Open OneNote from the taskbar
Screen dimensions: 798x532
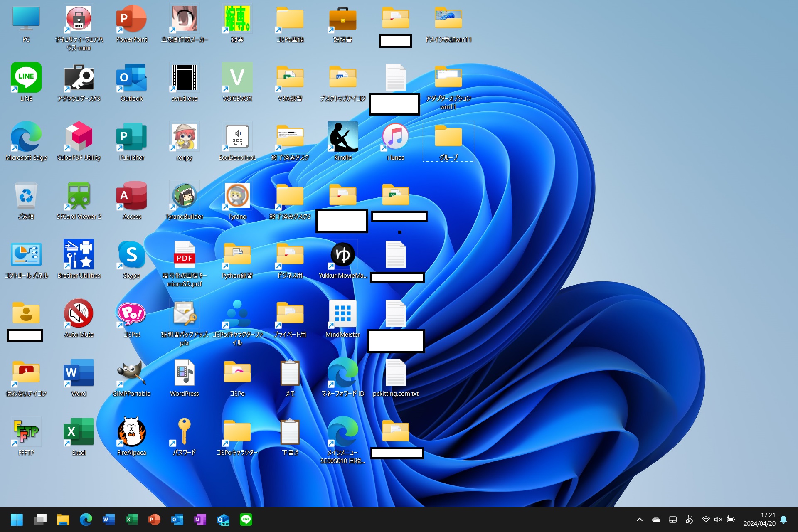(200, 520)
